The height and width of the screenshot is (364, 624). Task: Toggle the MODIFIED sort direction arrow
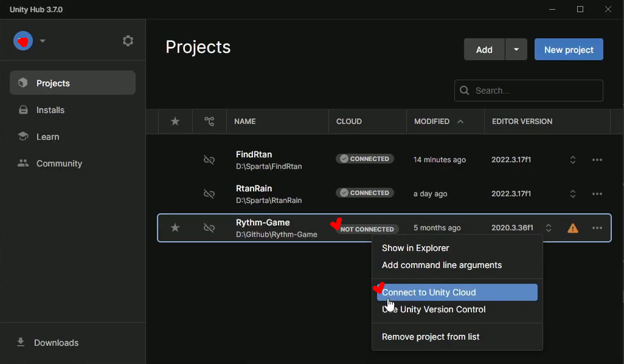click(460, 122)
